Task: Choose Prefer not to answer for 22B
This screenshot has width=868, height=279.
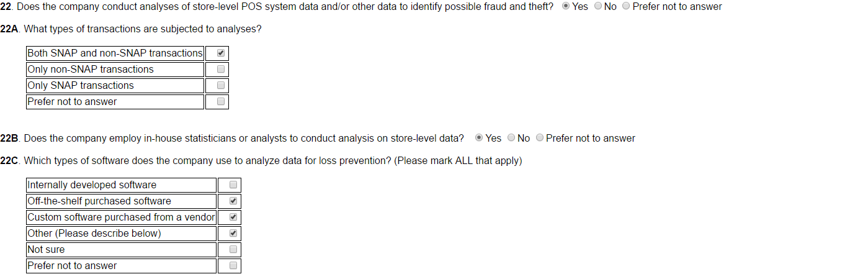Action: pyautogui.click(x=540, y=138)
